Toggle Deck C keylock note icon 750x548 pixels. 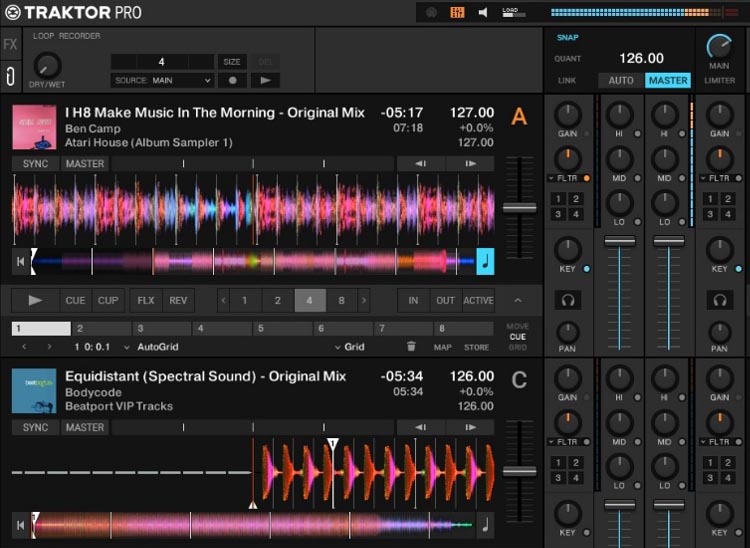[485, 525]
